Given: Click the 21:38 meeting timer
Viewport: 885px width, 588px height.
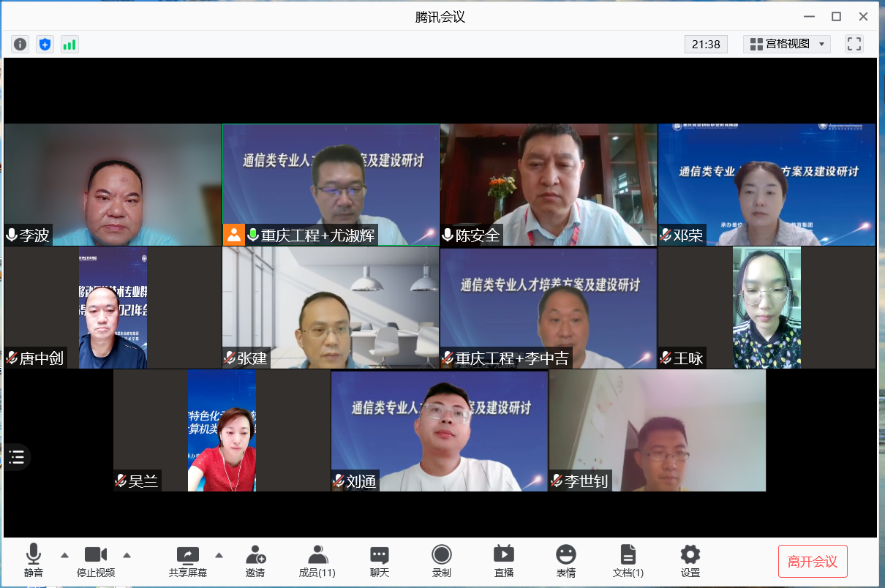Looking at the screenshot, I should (706, 44).
